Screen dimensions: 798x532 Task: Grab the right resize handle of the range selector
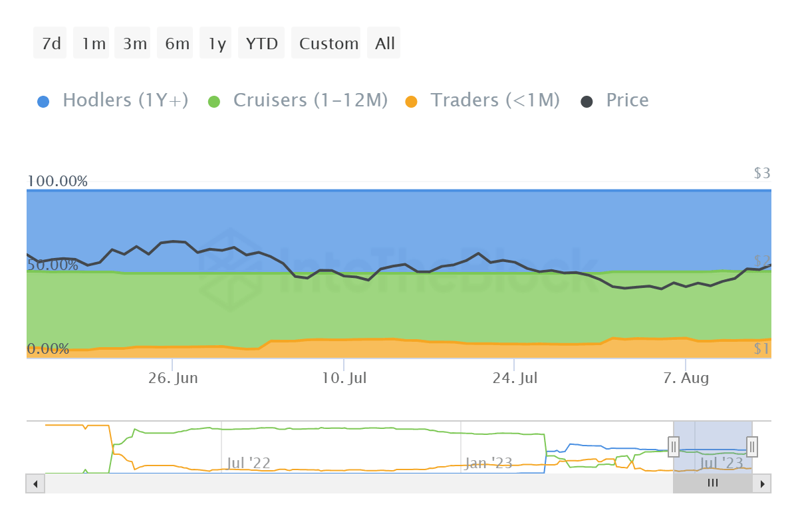coord(751,447)
